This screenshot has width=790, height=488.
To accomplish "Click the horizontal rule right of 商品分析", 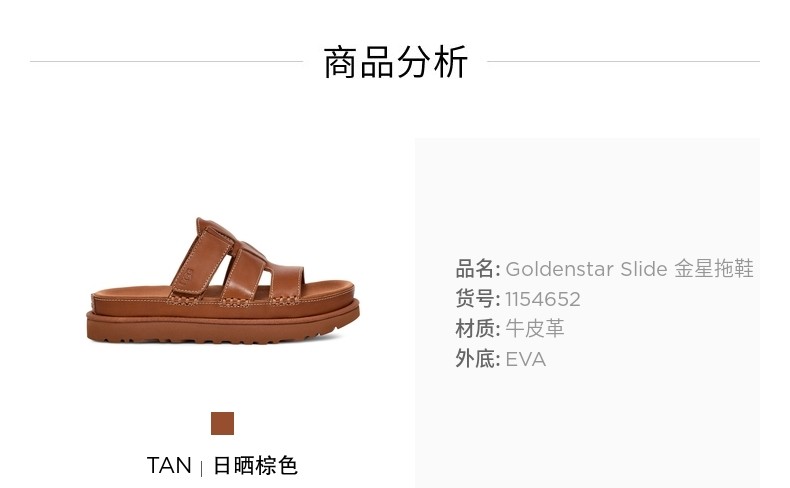I will (x=624, y=61).
